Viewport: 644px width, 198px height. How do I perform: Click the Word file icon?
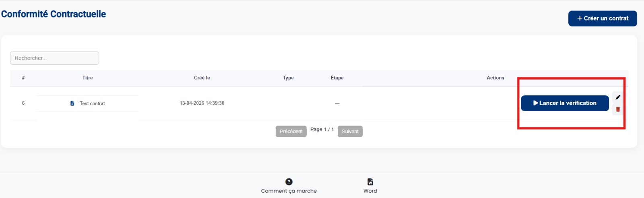370,182
